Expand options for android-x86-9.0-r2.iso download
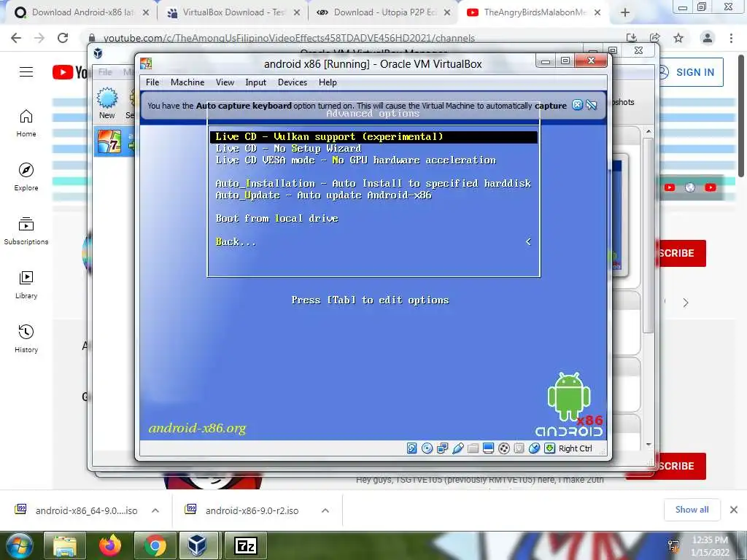The image size is (747, 560). coord(325,510)
